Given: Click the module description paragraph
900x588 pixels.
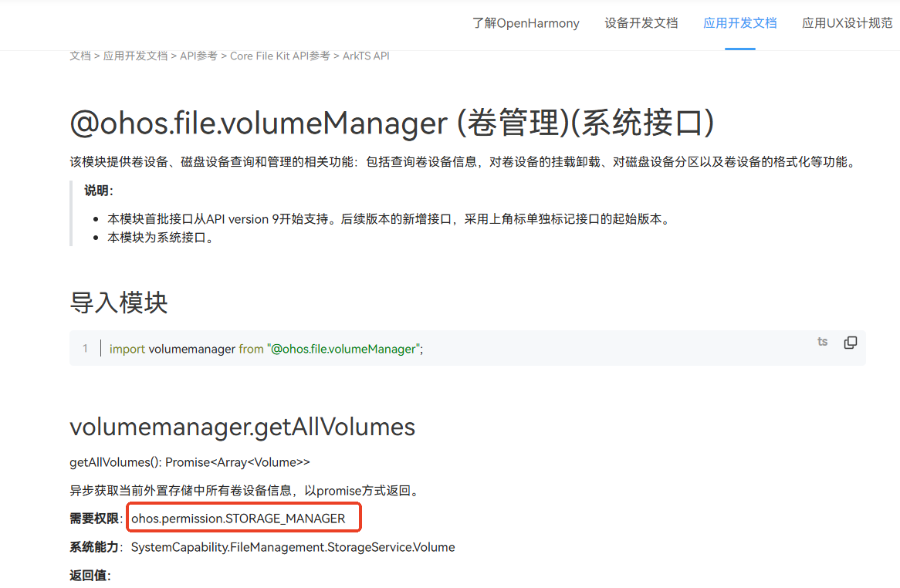Looking at the screenshot, I should pos(465,162).
